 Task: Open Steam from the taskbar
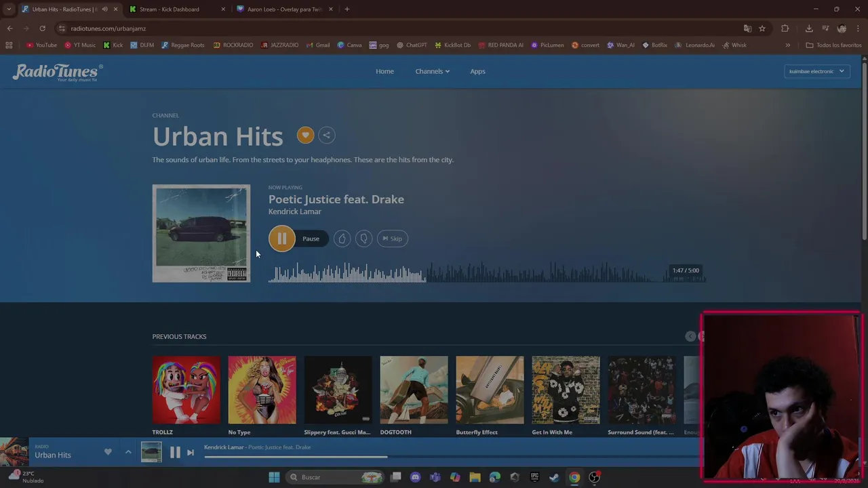click(554, 477)
